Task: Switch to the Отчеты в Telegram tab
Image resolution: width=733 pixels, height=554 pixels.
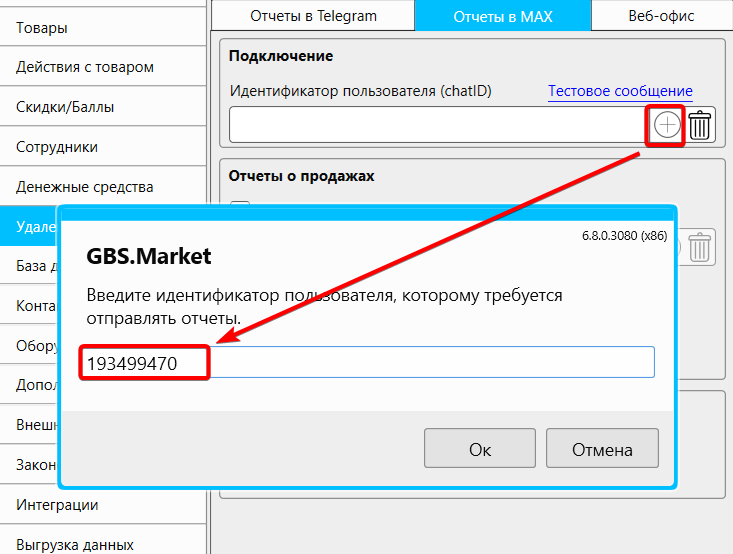Action: click(x=313, y=16)
